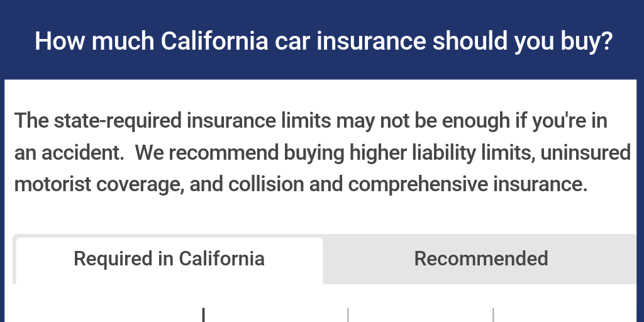The image size is (644, 322).
Task: Click the rightmost column divider below tabs
Action: [493, 314]
